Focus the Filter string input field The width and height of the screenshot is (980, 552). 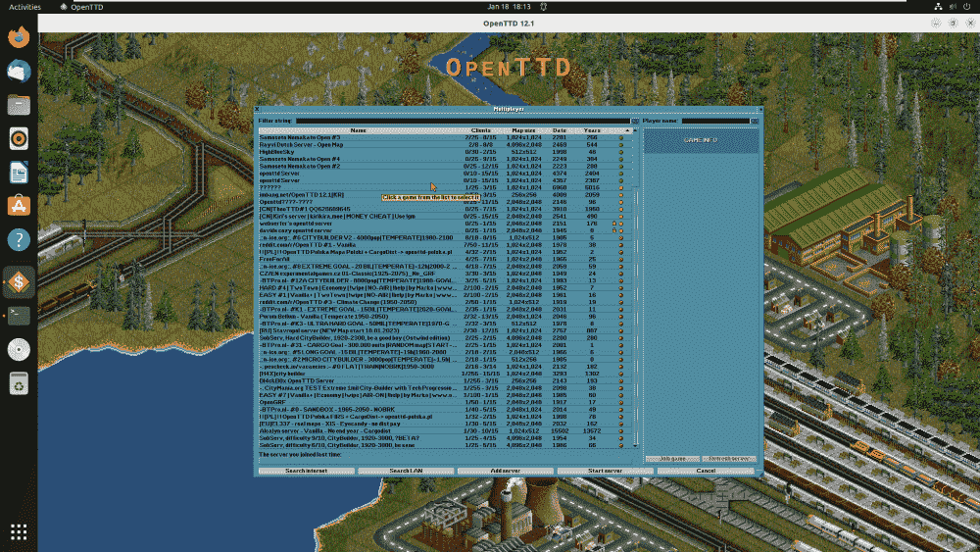pyautogui.click(x=464, y=121)
